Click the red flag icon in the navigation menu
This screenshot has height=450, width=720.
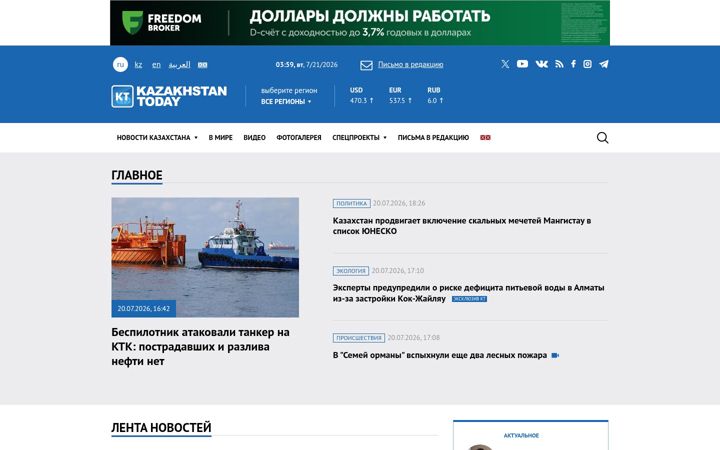(x=485, y=137)
